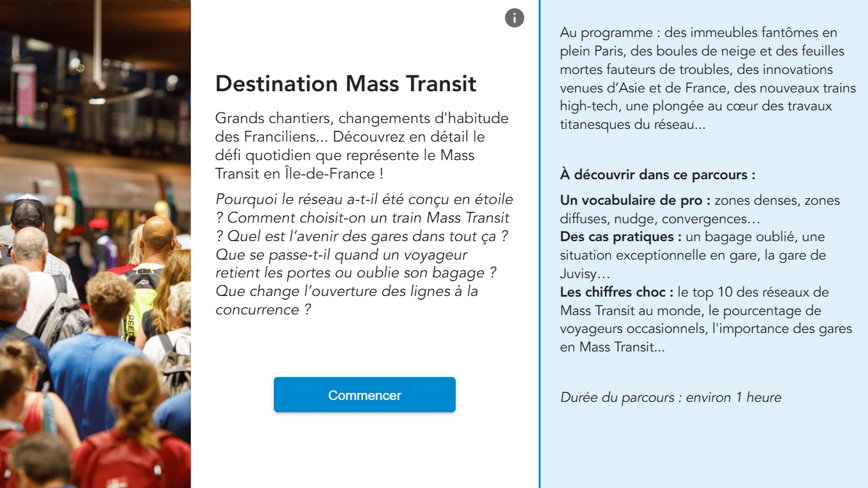The image size is (868, 488).
Task: Click the blue vertical divider beside the side panel
Action: point(539,244)
